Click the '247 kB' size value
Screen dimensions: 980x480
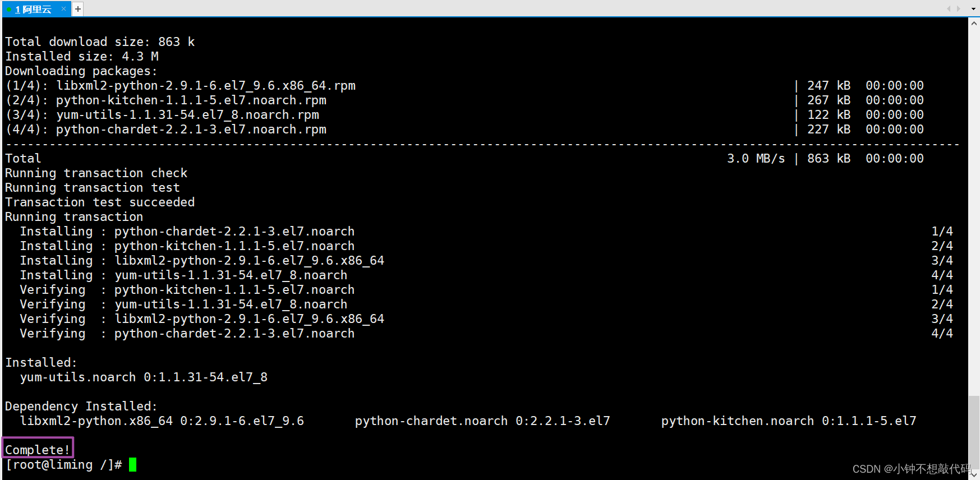pos(829,86)
